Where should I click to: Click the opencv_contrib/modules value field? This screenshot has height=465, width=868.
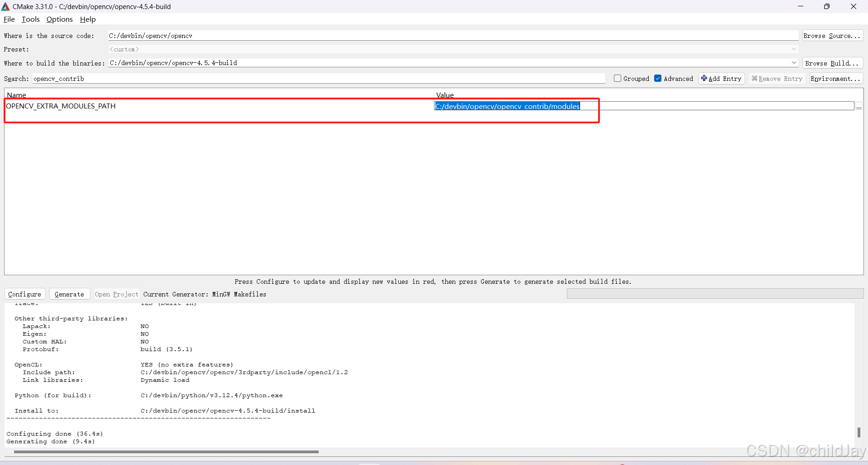pos(644,106)
